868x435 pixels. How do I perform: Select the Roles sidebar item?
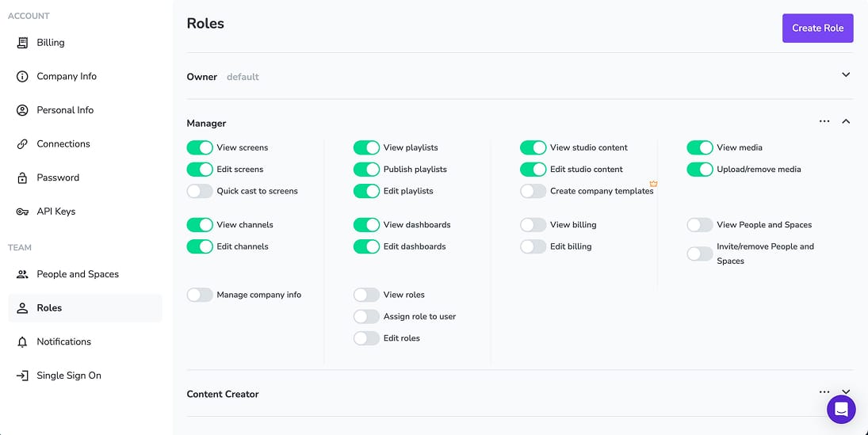[86, 308]
